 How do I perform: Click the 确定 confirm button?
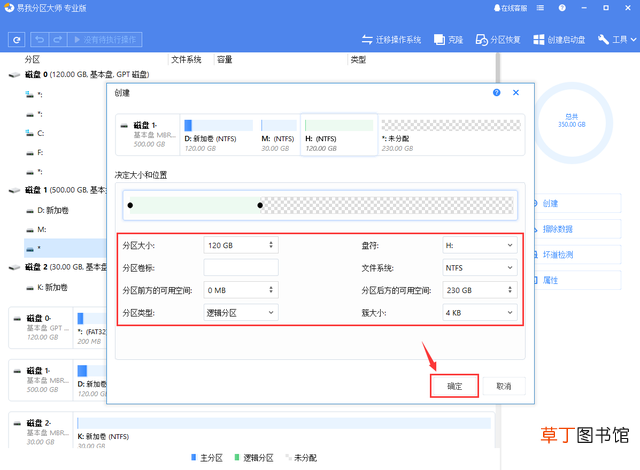click(x=454, y=386)
